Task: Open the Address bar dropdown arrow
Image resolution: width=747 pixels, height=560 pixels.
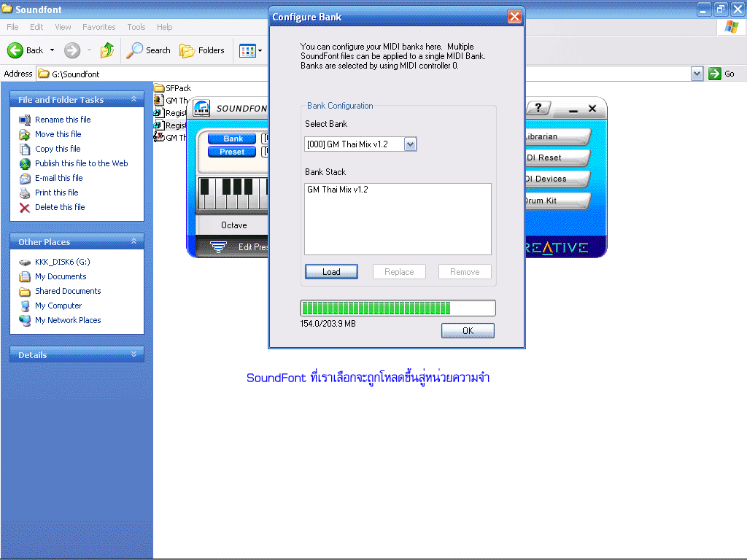Action: pos(697,74)
